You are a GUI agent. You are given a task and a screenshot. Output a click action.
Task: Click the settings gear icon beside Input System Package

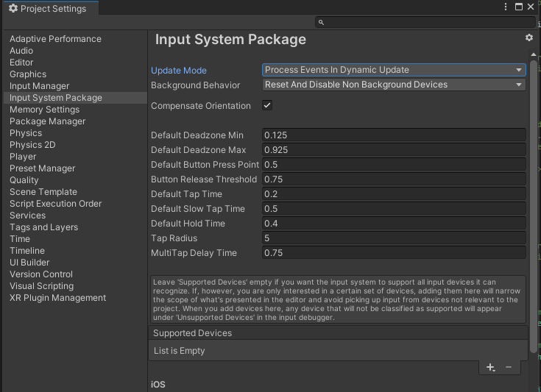528,38
